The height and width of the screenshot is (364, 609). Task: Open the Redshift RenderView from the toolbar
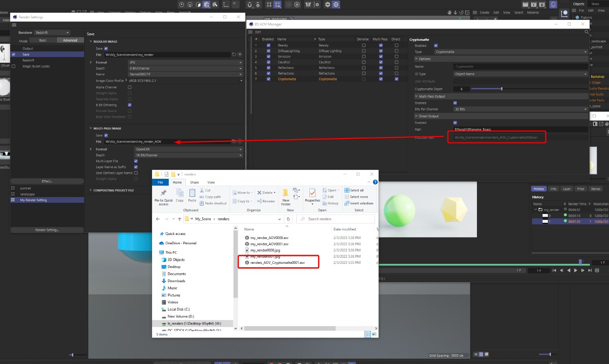(553, 4)
